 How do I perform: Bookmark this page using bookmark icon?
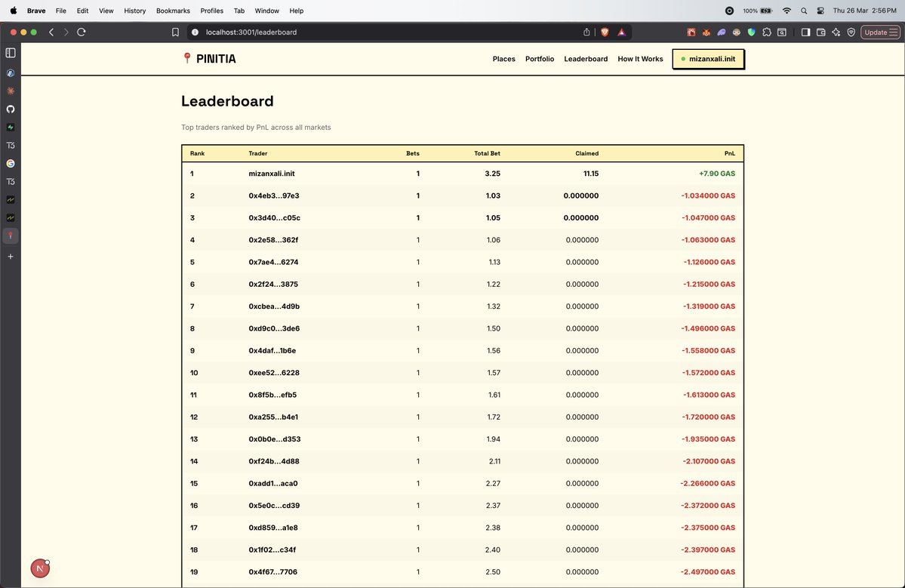point(175,32)
